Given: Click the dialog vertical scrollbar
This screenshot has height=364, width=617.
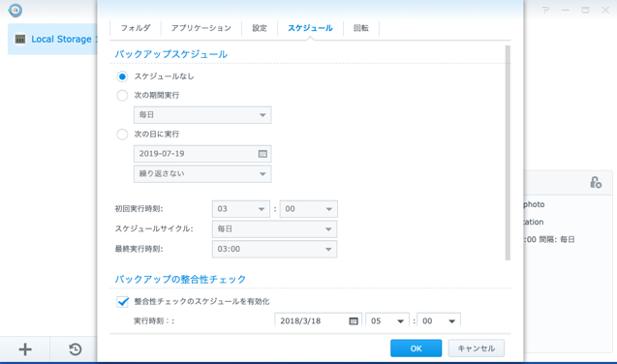Looking at the screenshot, I should (x=508, y=153).
